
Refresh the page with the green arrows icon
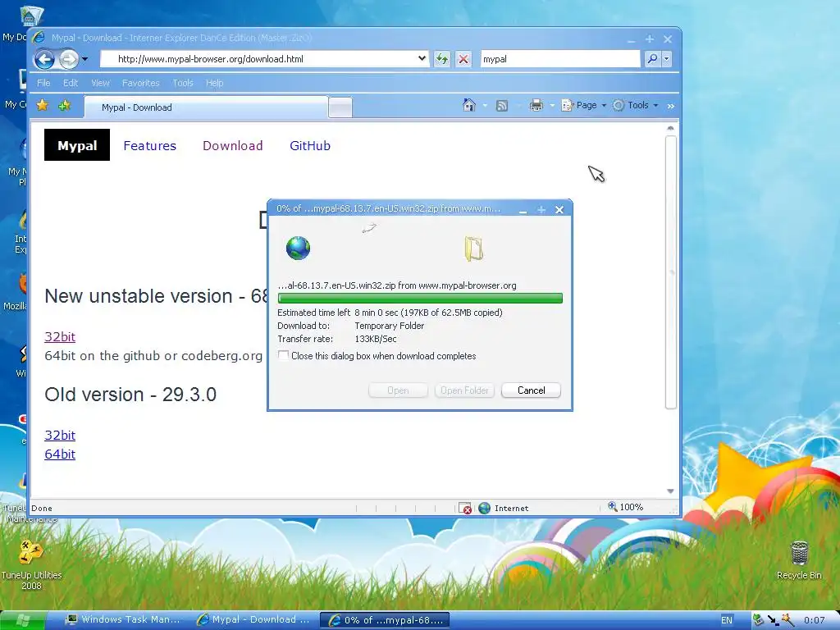pos(442,59)
